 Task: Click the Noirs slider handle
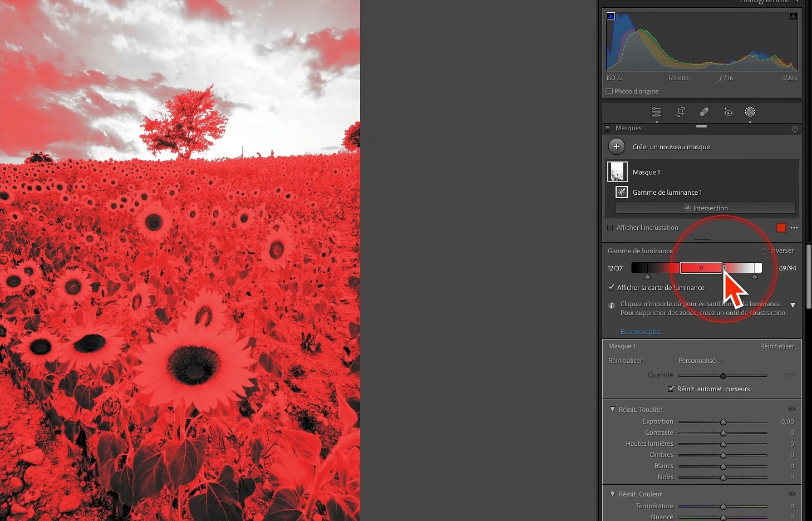(723, 478)
